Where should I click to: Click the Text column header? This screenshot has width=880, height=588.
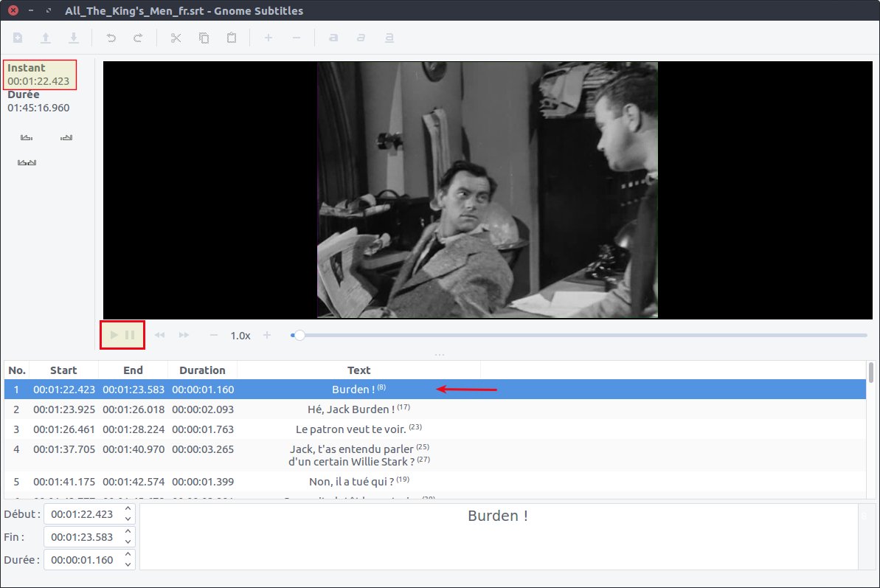pyautogui.click(x=358, y=370)
